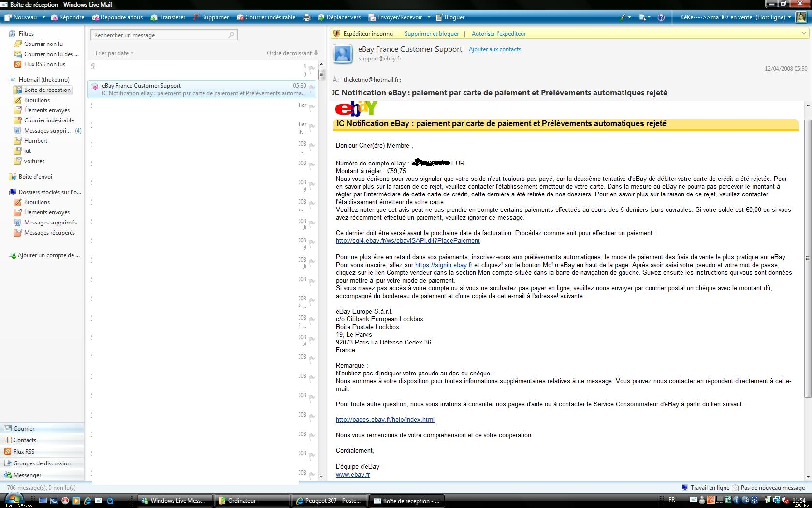Switch to the Courrier view
Image resolution: width=812 pixels, height=508 pixels.
coord(42,429)
